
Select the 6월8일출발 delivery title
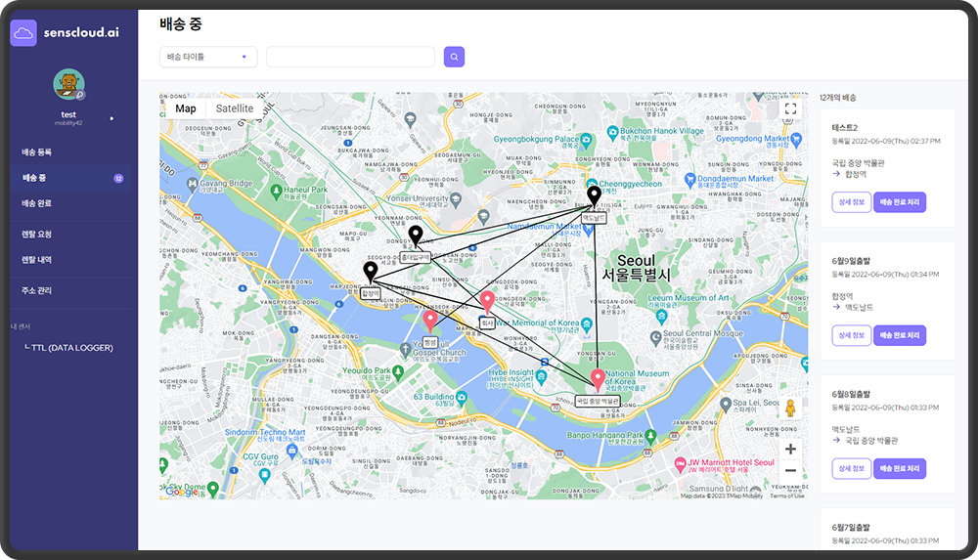[x=851, y=394]
